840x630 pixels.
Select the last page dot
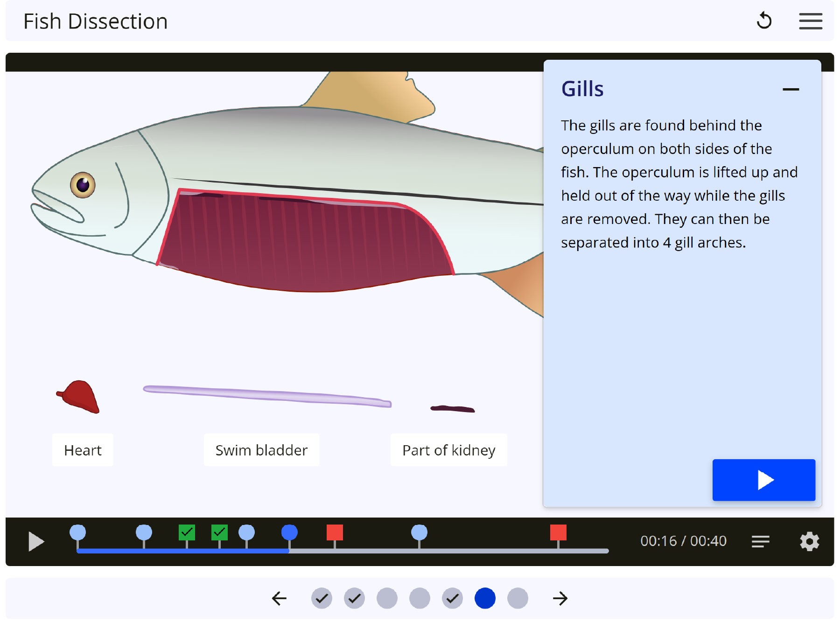pos(518,598)
